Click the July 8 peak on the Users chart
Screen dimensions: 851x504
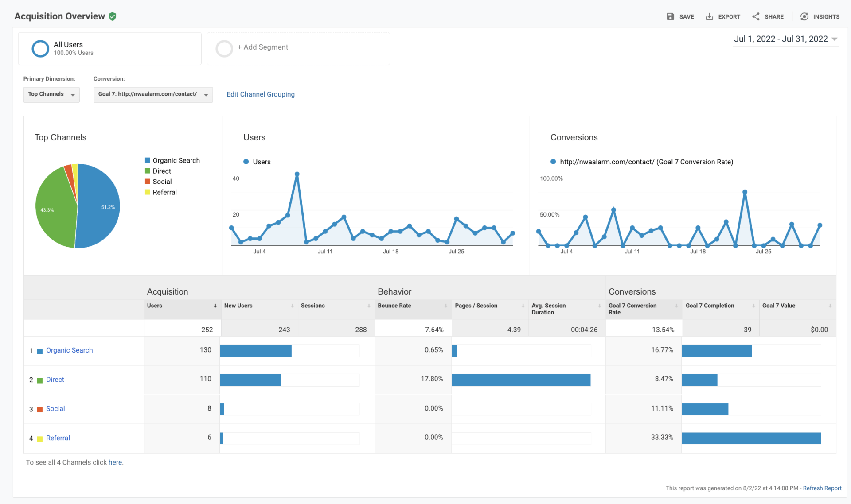pyautogui.click(x=297, y=174)
